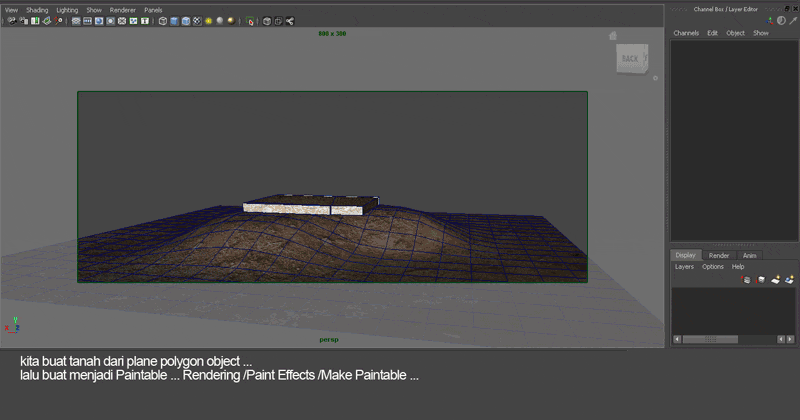Toggle the Safe Title overlay
The height and width of the screenshot is (420, 800).
pyautogui.click(x=145, y=21)
